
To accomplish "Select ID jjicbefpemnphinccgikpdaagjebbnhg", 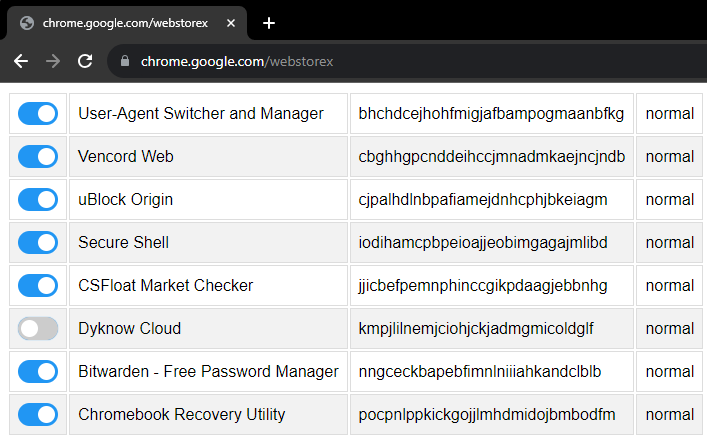I will [483, 285].
